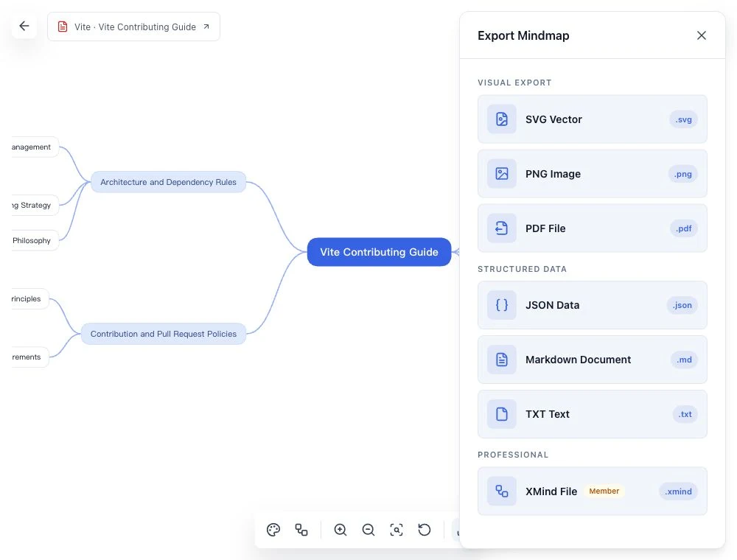This screenshot has height=560, width=737.
Task: Click the .png extension badge
Action: coord(683,174)
